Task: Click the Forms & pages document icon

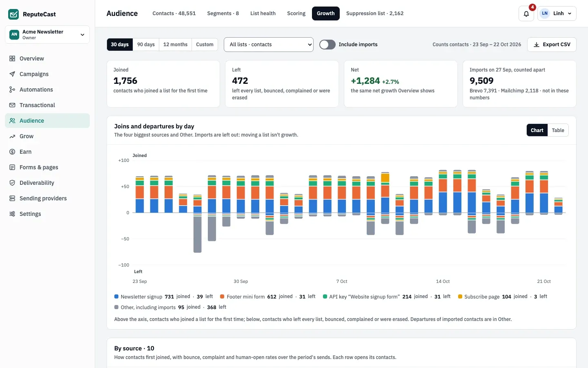Action: tap(12, 167)
